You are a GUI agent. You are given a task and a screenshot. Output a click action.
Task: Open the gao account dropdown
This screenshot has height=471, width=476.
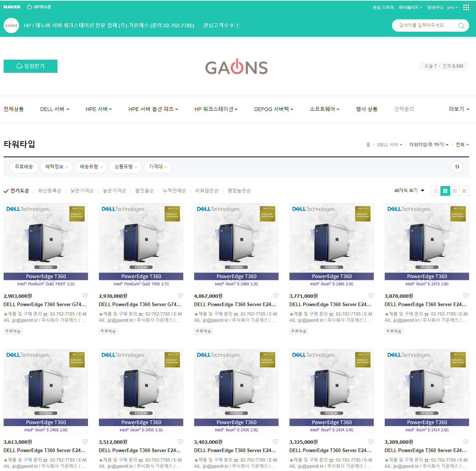click(x=452, y=7)
